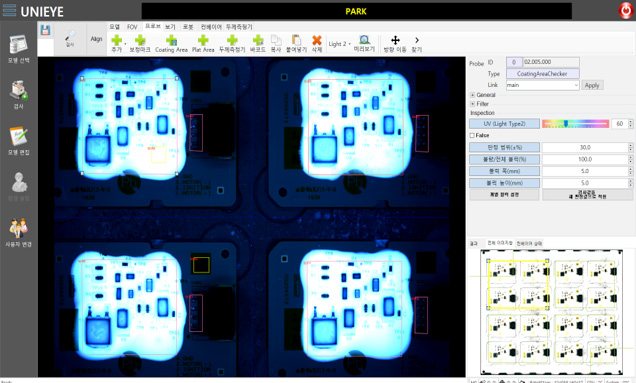Click the 채널 컬러 설정 button
Screen dimensions: 636x383
[x=505, y=195]
